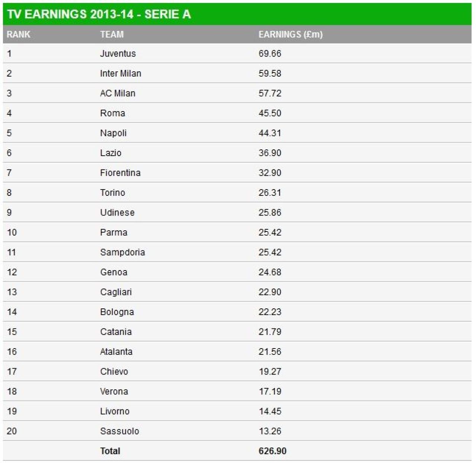Select the Lazio team name
The image size is (476, 463).
(110, 153)
